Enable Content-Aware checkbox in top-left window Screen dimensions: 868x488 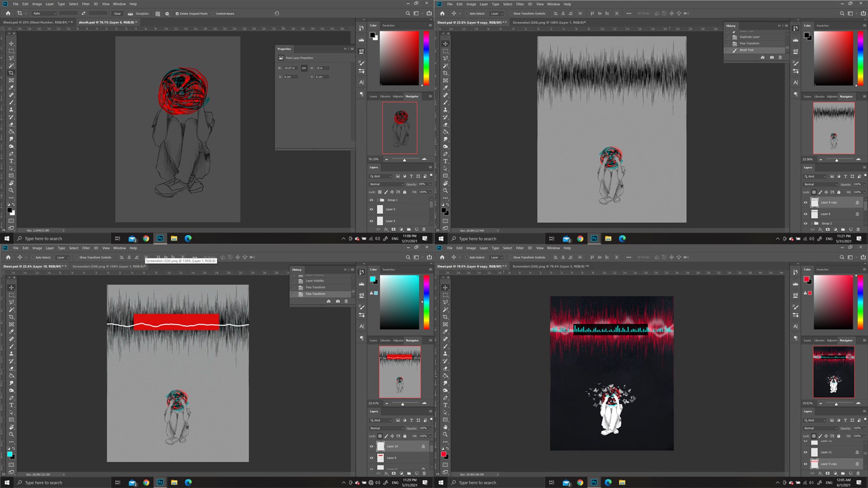(213, 13)
